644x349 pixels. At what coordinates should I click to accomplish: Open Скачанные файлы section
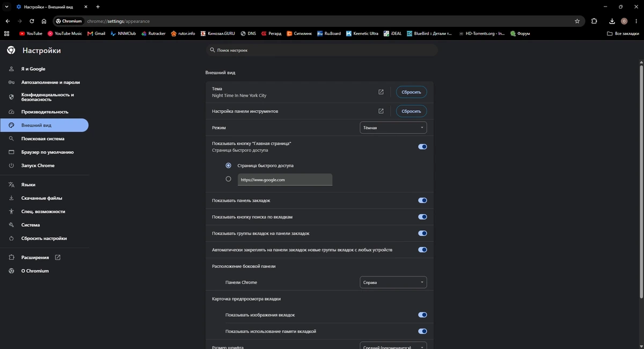pyautogui.click(x=41, y=198)
